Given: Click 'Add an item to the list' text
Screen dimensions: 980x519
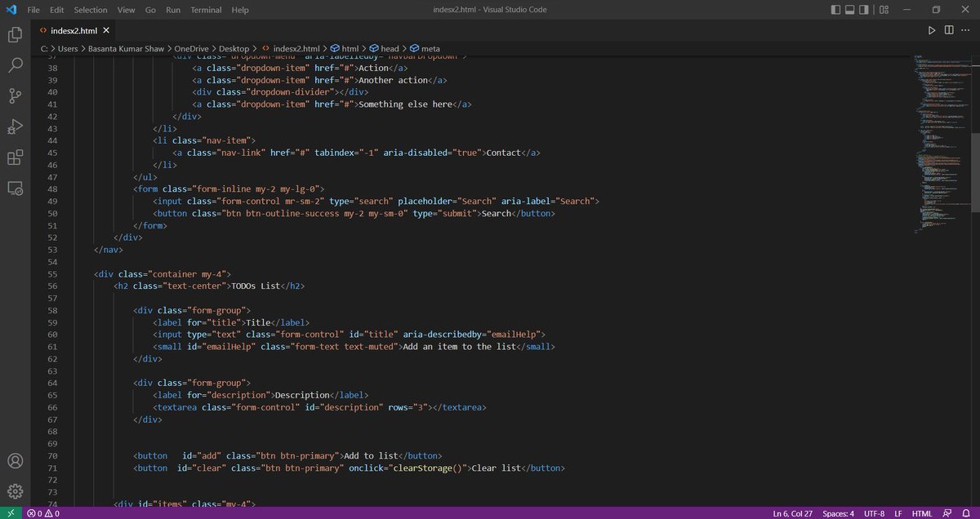Looking at the screenshot, I should click(x=461, y=346).
